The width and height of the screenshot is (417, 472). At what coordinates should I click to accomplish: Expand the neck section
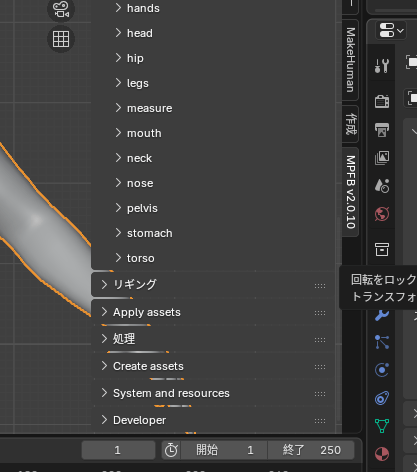tap(133, 158)
